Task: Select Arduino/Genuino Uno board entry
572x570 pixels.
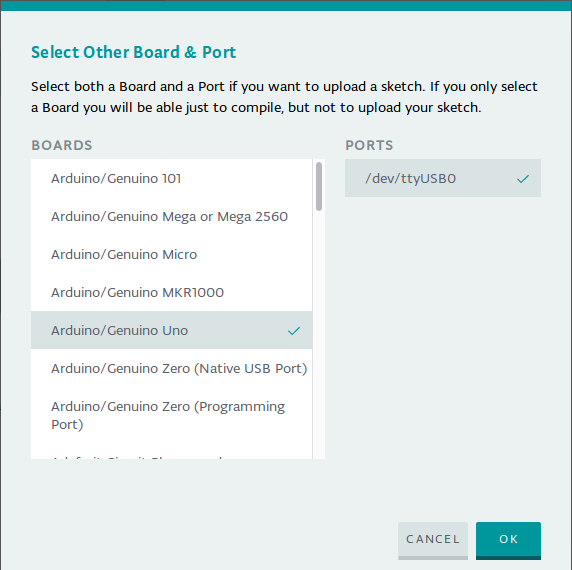Action: tap(171, 330)
